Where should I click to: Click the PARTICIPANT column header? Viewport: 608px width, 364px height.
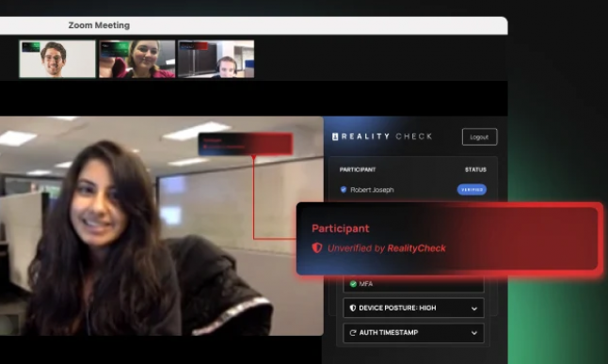pos(358,169)
